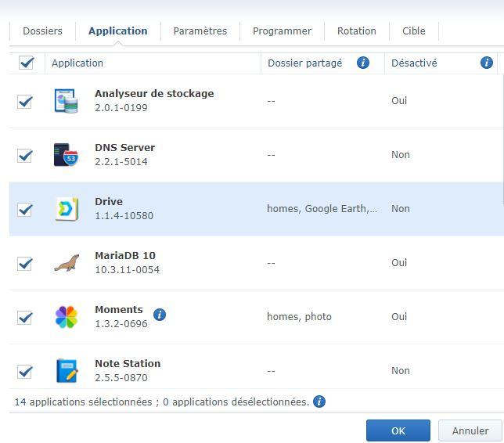Screen dimensions: 504x443
Task: Click the Drive application icon
Action: [x=67, y=209]
